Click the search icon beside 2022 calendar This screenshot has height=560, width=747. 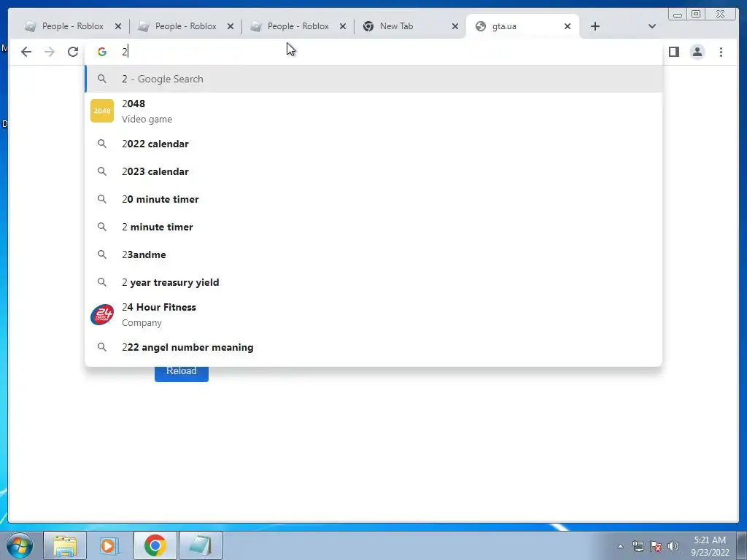click(102, 144)
